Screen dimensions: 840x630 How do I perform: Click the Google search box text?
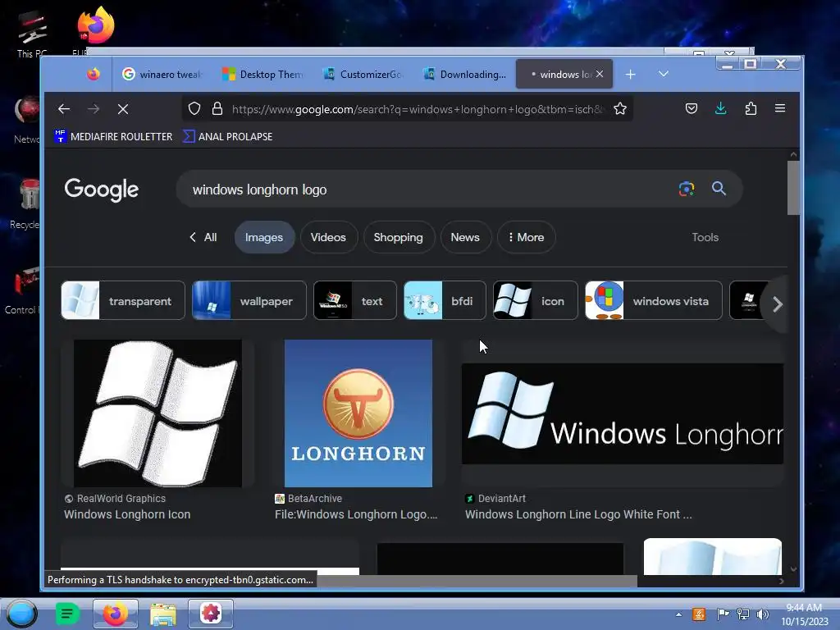point(259,189)
